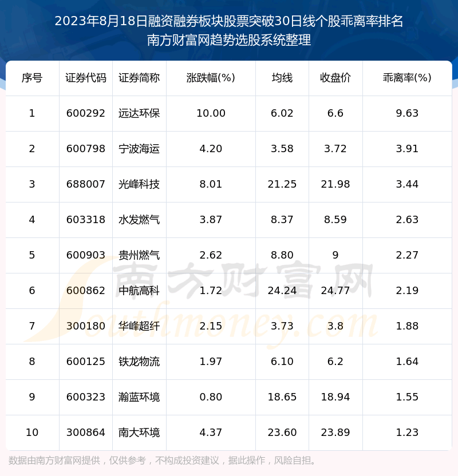Click the 2.19 deviation rate cell

pyautogui.click(x=407, y=291)
